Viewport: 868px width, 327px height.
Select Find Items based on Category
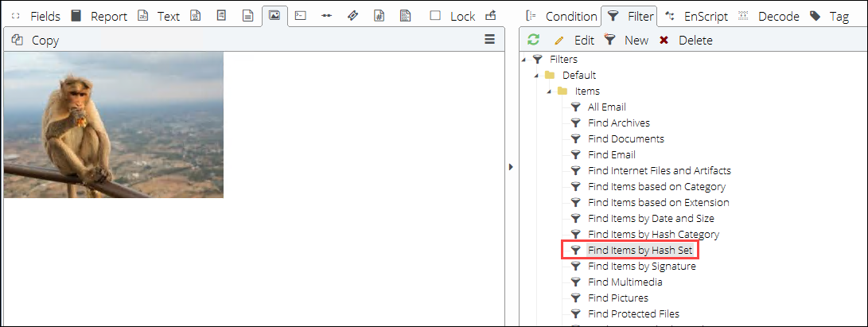656,186
